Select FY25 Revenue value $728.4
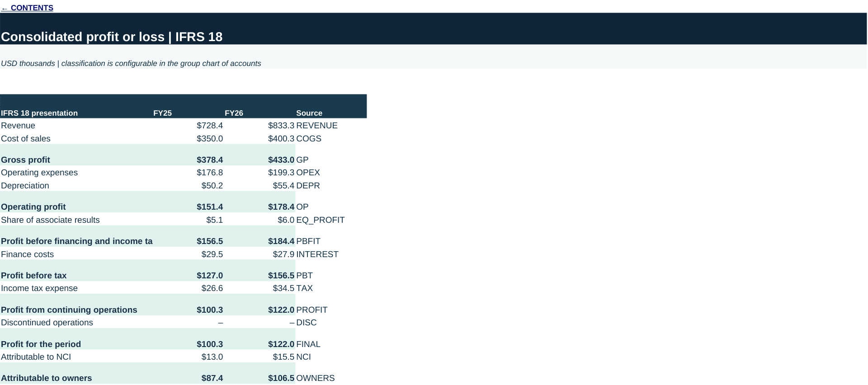868x385 pixels. pyautogui.click(x=210, y=126)
